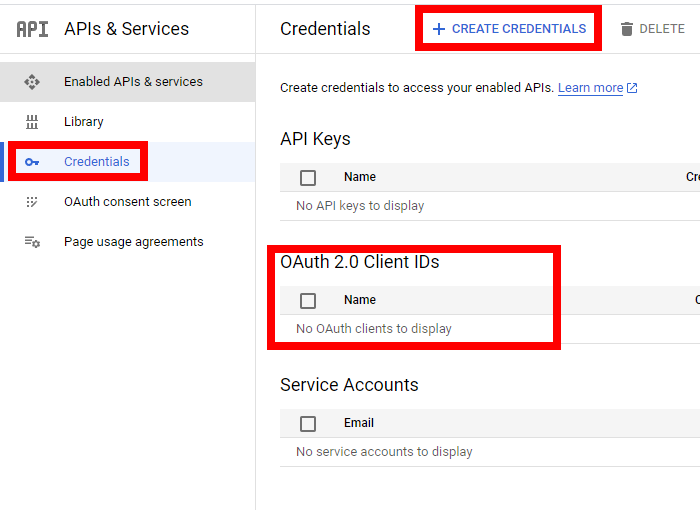This screenshot has height=510, width=700.
Task: Open the OAuth consent screen section
Action: pos(128,202)
